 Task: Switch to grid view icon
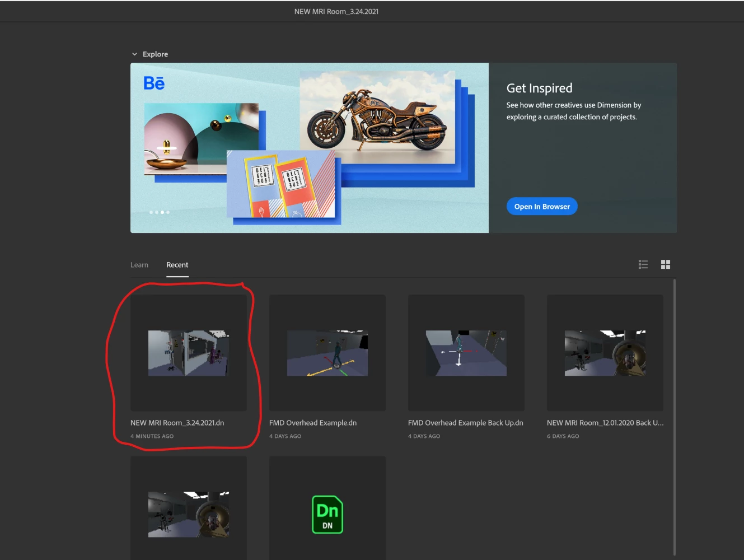tap(666, 264)
